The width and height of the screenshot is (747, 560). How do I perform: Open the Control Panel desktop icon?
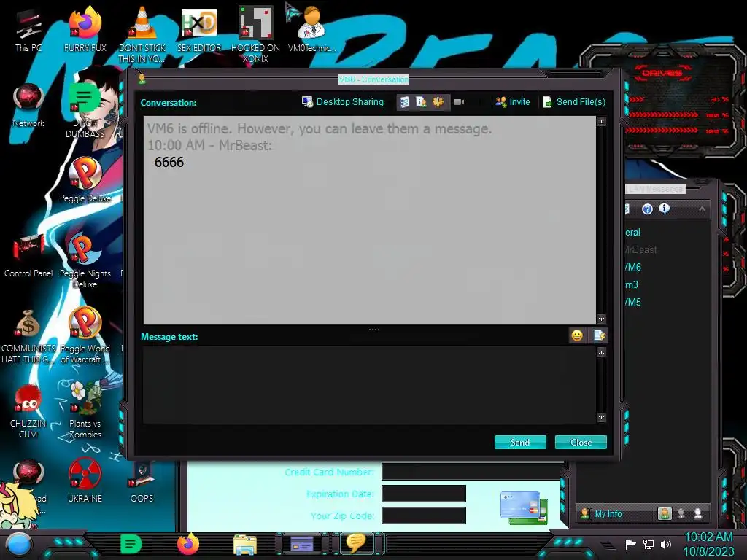coord(28,256)
